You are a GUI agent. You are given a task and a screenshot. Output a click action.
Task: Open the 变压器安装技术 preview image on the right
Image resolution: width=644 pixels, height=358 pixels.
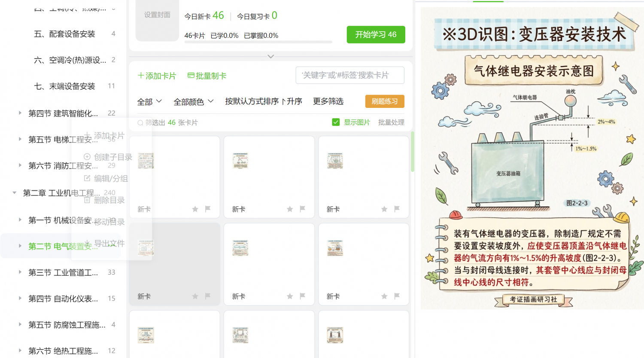pyautogui.click(x=532, y=158)
